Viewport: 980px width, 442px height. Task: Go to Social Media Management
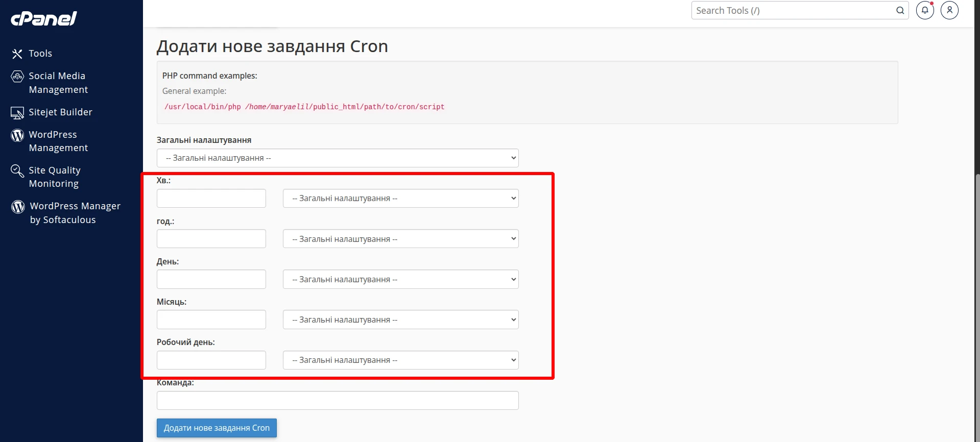(x=58, y=83)
